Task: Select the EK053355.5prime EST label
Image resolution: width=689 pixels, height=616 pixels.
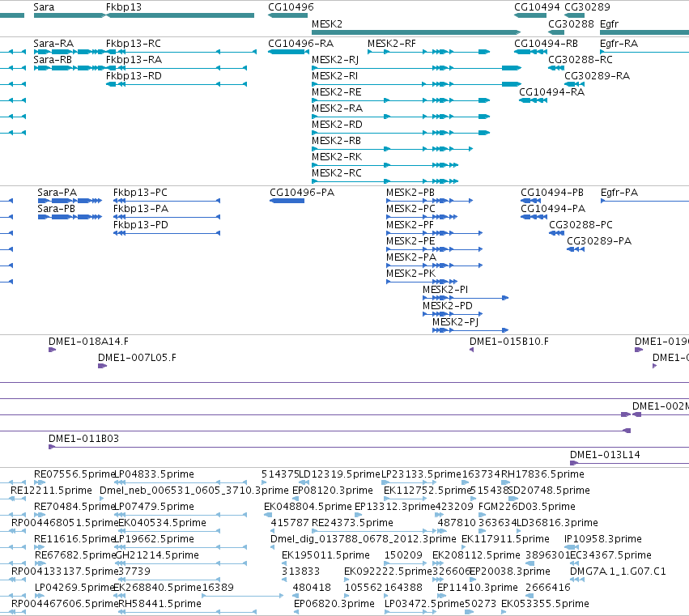Action: (x=545, y=604)
